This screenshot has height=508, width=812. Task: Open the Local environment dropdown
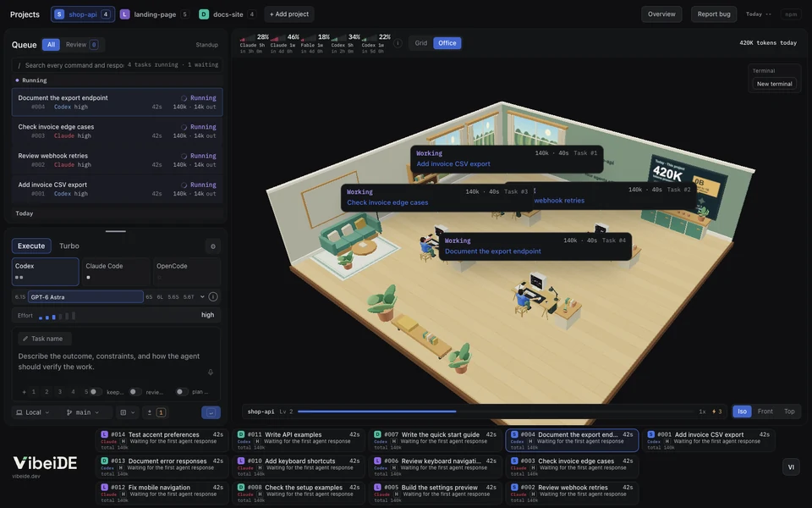[33, 412]
